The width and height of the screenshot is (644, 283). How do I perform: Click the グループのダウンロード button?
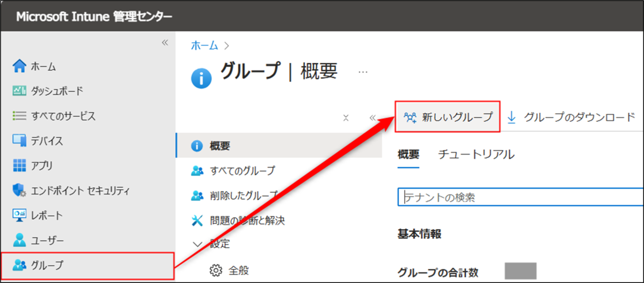[571, 117]
